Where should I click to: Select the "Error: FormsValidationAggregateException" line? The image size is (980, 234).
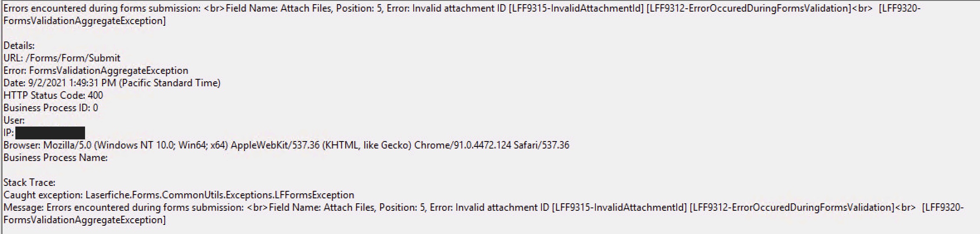pyautogui.click(x=95, y=71)
